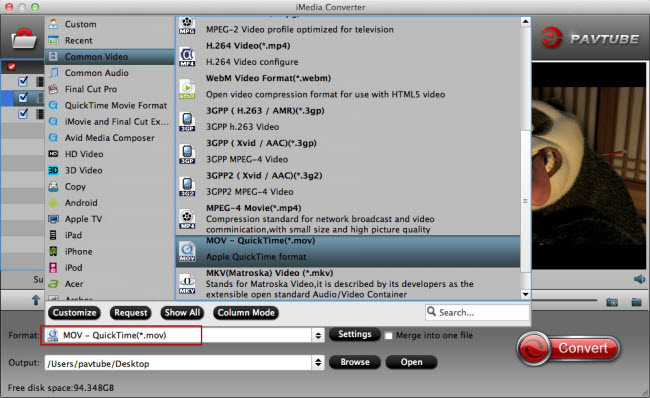The image size is (650, 398).
Task: Click the format list scroll-up arrow
Action: (525, 21)
